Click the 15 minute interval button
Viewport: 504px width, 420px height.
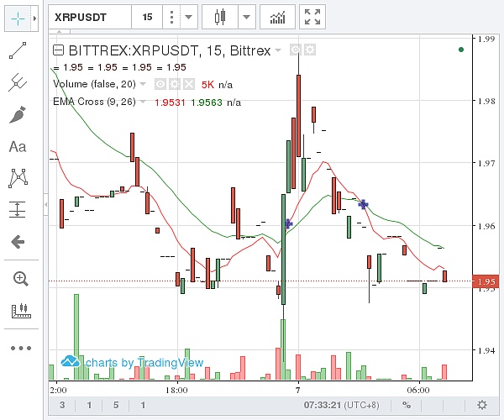click(x=147, y=17)
